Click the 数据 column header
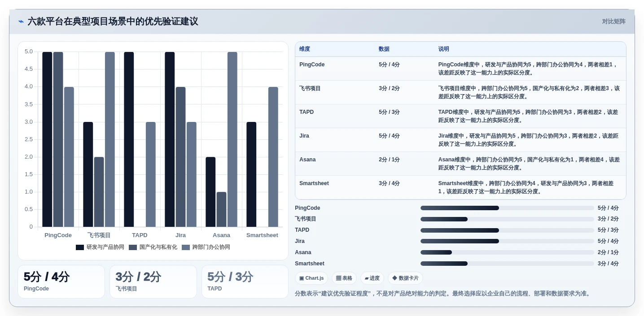 tap(384, 49)
